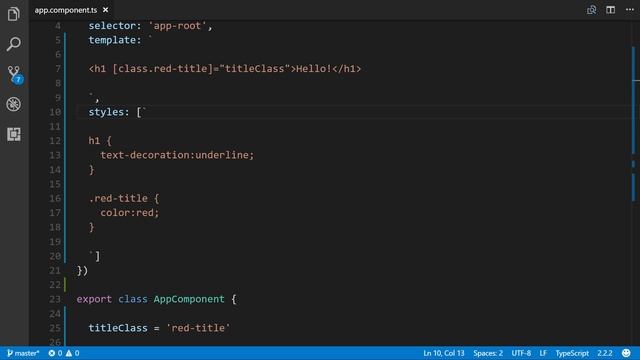Click the Ln 10, Col 13 indicator
Viewport: 640px width, 360px height.
click(443, 353)
